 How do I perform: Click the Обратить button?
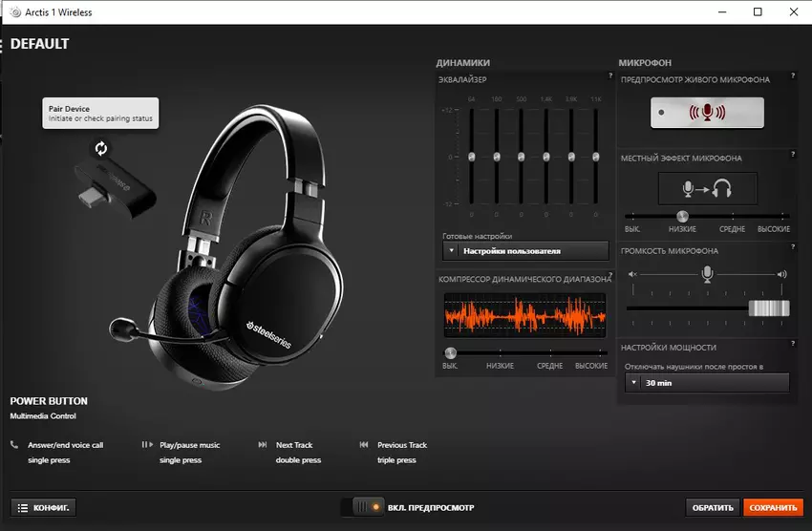(x=713, y=507)
